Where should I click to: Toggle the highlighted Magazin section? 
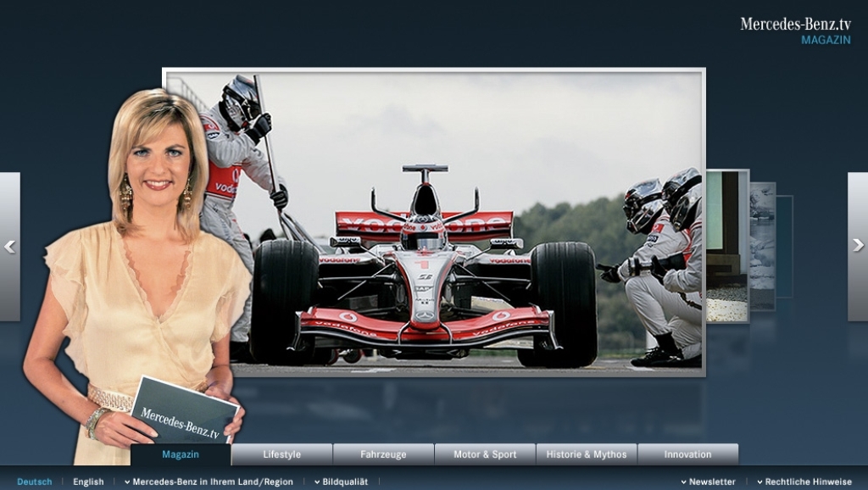click(181, 454)
